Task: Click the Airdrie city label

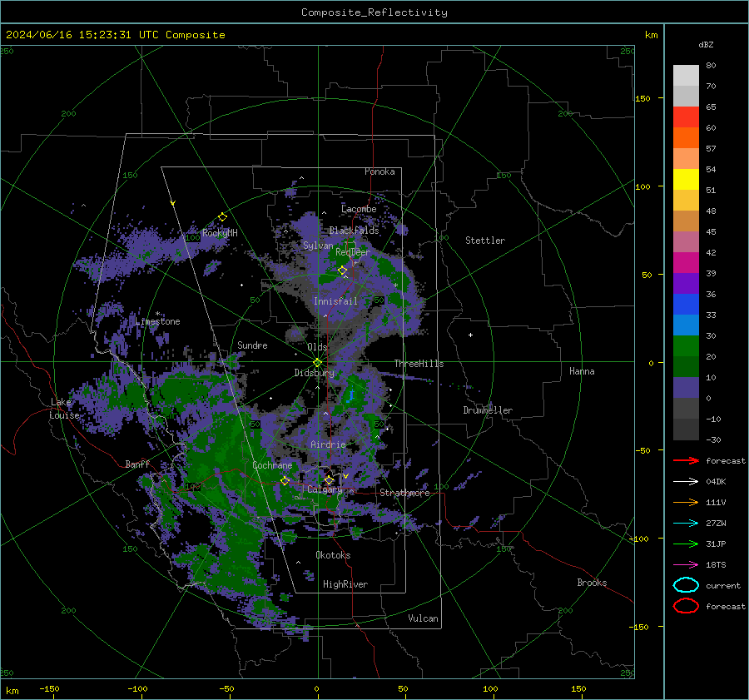Action: pos(328,444)
